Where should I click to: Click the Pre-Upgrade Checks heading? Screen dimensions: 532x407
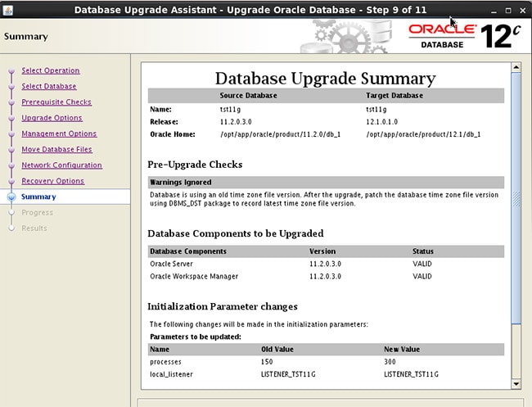point(195,165)
